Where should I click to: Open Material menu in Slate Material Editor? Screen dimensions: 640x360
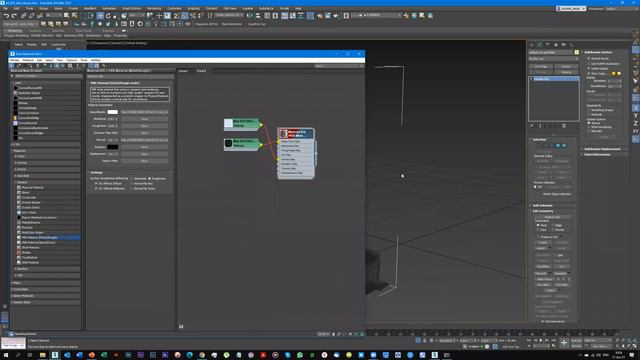tap(28, 60)
